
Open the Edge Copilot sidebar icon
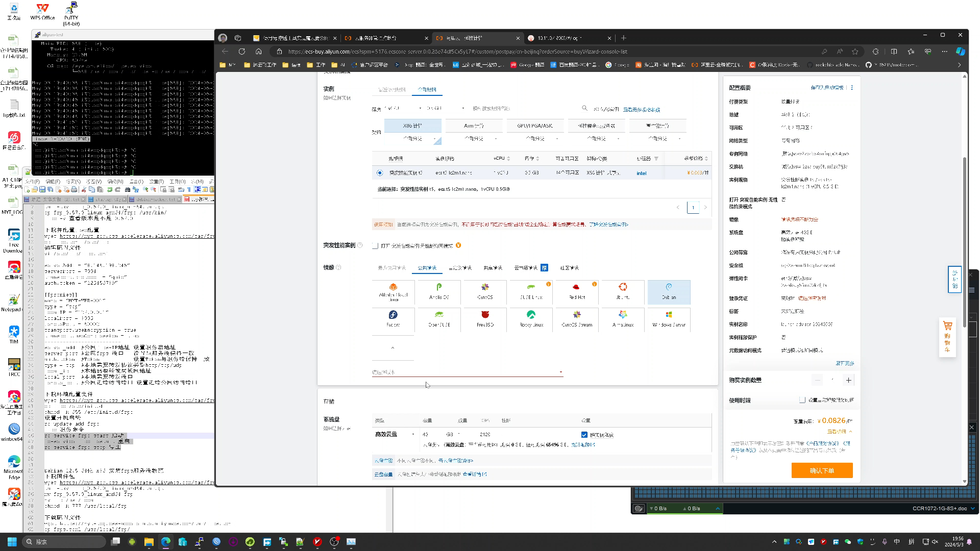coord(961,52)
